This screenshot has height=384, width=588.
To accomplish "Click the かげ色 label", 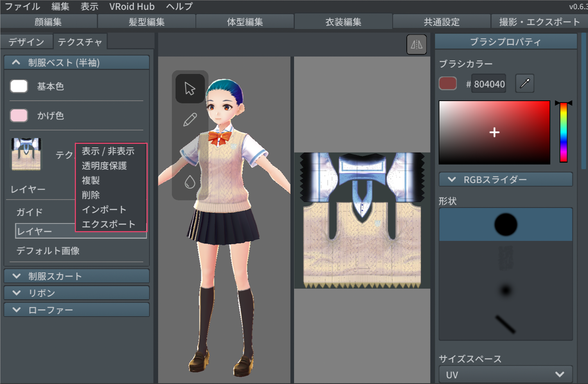I will [x=51, y=116].
